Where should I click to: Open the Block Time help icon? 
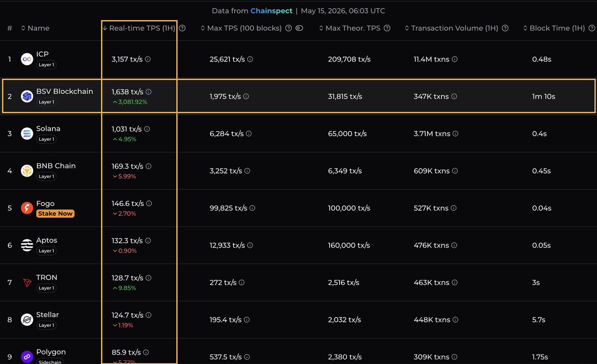(592, 28)
